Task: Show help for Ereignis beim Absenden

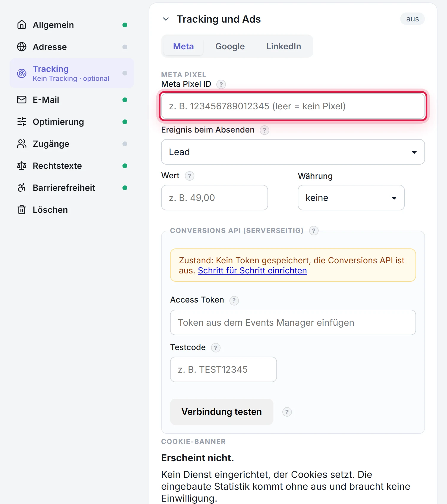Action: (264, 130)
